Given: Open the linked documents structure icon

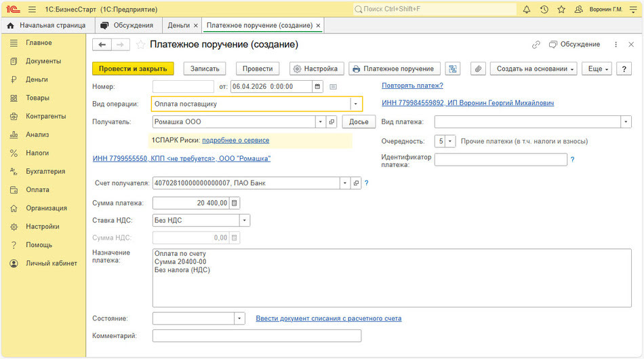Looking at the screenshot, I should point(453,69).
